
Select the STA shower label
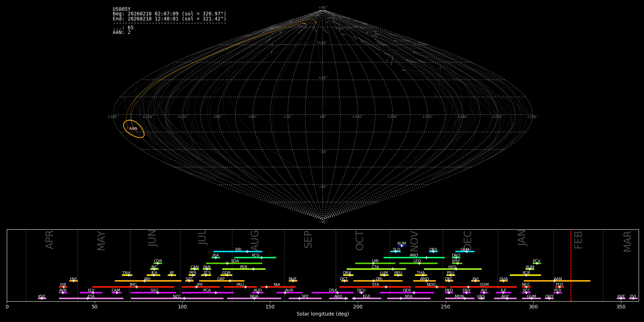[375, 285]
